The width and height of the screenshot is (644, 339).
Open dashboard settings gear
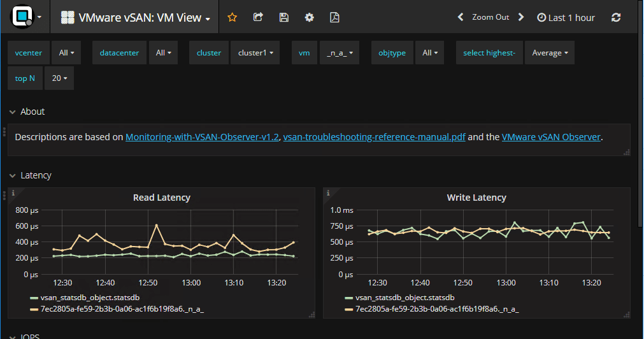[310, 17]
